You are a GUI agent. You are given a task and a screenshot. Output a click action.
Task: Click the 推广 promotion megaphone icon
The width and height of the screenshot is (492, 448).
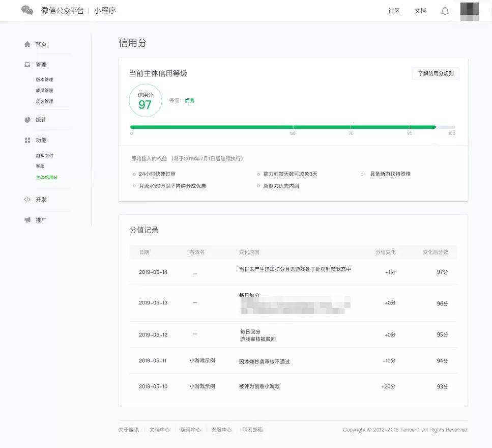(27, 219)
